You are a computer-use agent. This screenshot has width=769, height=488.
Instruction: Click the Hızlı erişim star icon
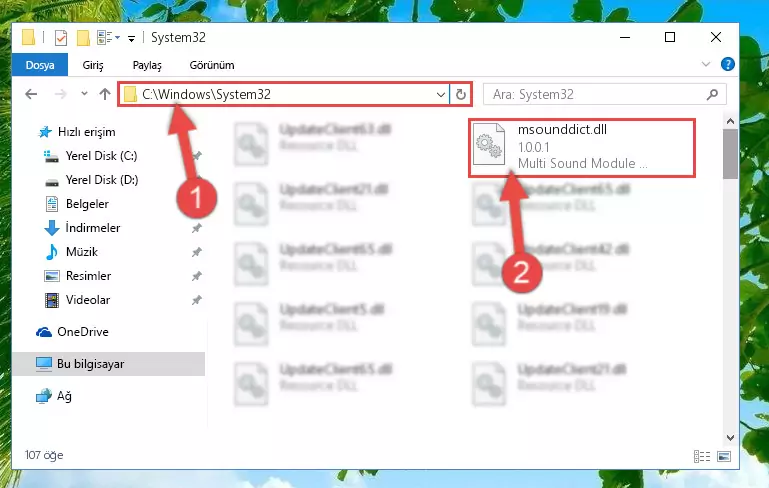click(x=45, y=132)
